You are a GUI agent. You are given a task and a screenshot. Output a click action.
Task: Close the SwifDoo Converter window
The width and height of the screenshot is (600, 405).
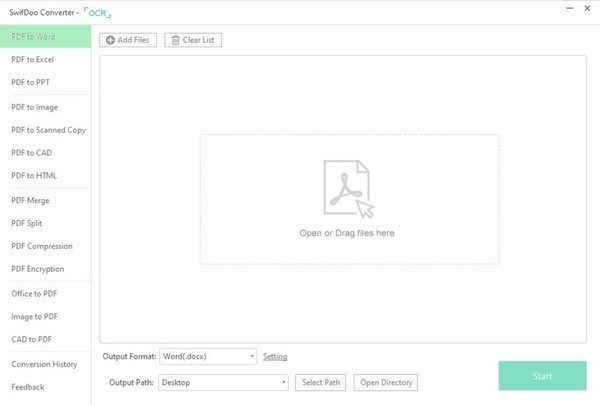pyautogui.click(x=587, y=8)
